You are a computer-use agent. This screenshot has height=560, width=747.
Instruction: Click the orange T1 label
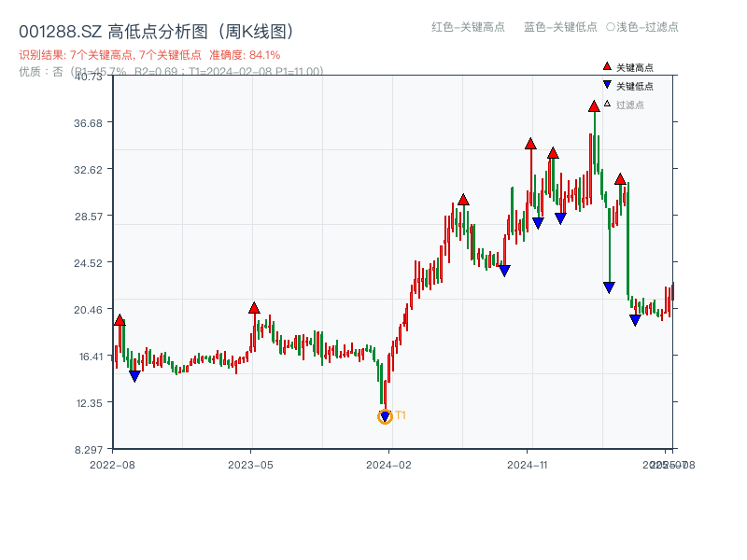coord(401,415)
